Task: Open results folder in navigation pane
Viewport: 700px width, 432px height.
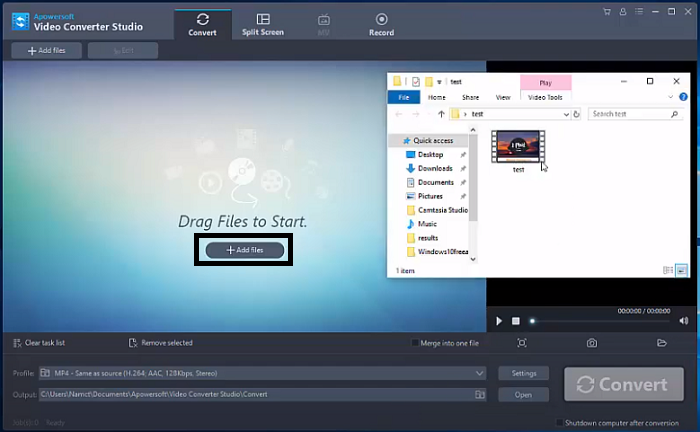Action: click(x=428, y=238)
